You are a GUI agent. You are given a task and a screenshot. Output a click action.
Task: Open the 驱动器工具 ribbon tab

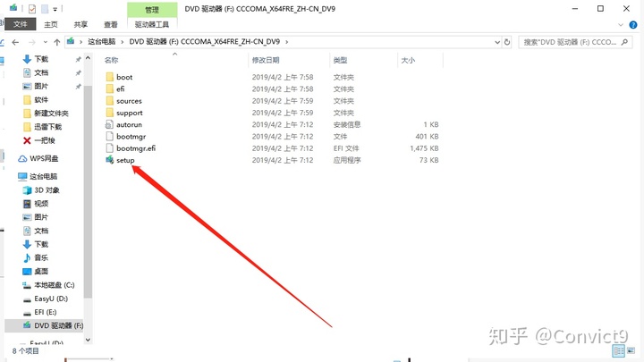[152, 25]
